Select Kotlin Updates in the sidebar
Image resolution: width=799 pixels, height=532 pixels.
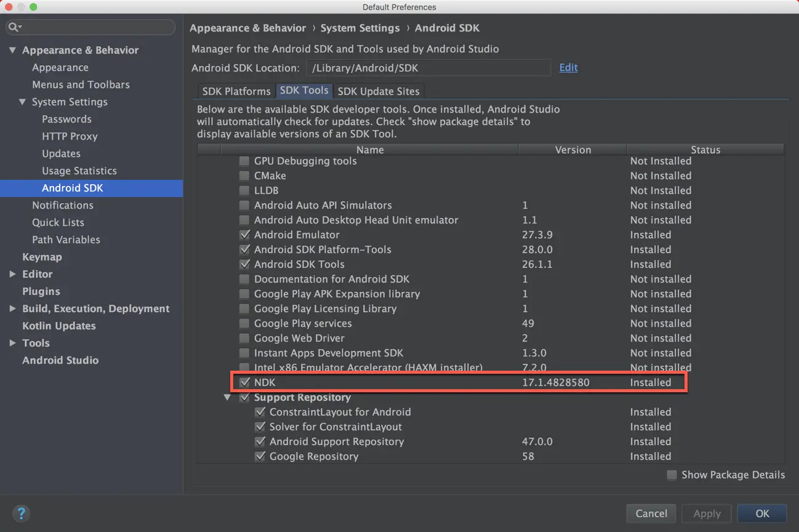58,326
